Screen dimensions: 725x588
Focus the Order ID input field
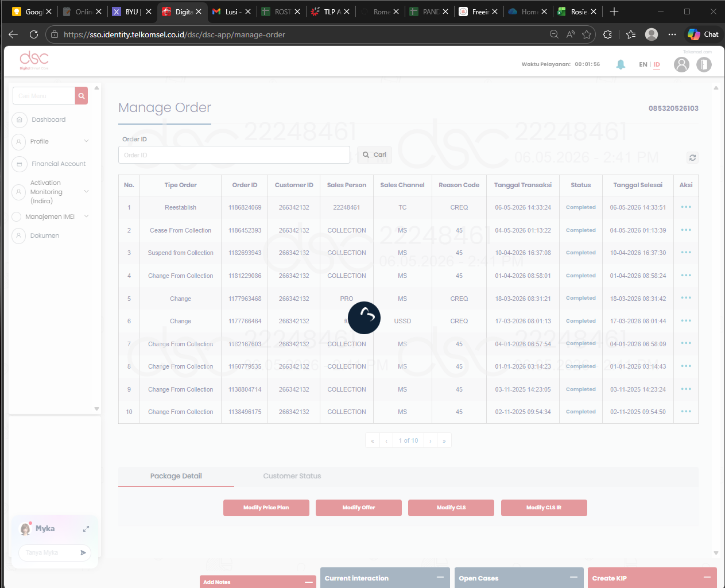[x=234, y=155]
